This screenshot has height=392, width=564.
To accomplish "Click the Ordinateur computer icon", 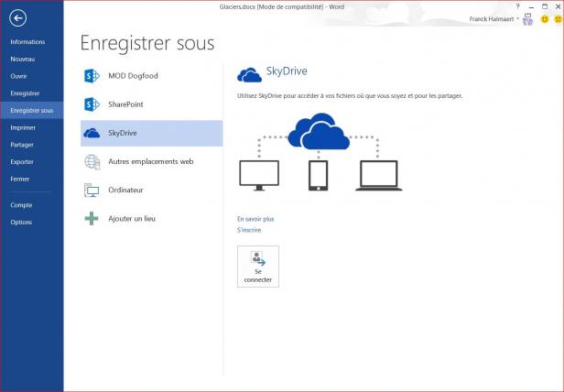I will coord(92,191).
